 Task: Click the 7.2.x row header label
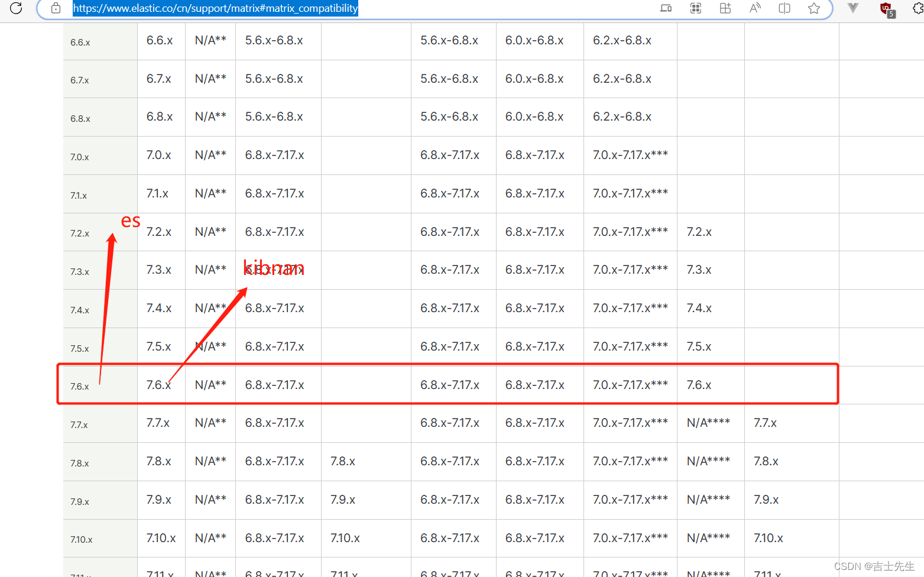(80, 234)
